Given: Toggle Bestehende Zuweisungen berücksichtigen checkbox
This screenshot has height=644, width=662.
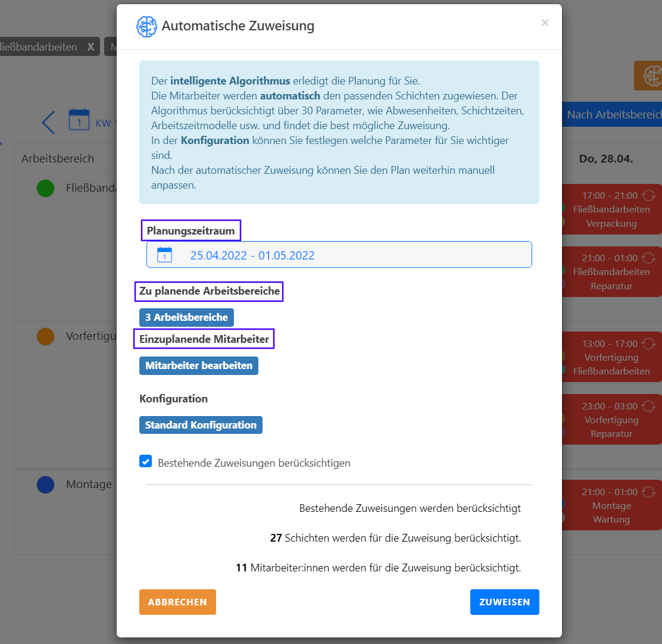Looking at the screenshot, I should tap(145, 461).
